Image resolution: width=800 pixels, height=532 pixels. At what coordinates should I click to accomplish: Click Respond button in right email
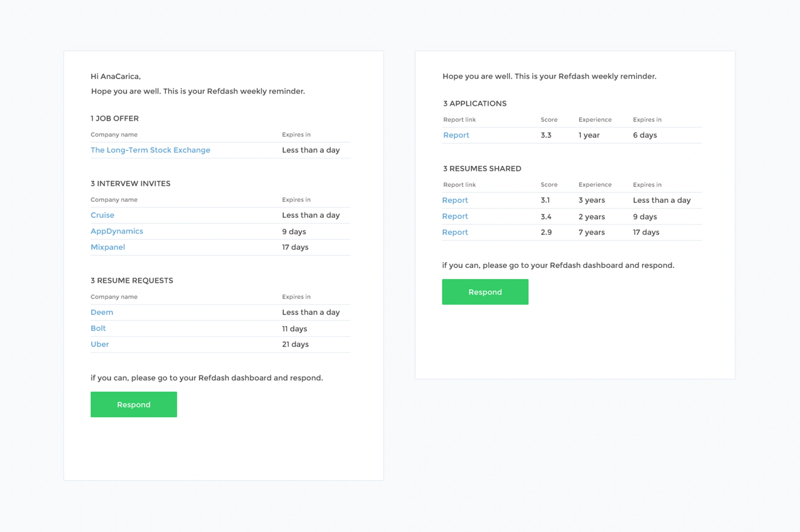pyautogui.click(x=485, y=292)
